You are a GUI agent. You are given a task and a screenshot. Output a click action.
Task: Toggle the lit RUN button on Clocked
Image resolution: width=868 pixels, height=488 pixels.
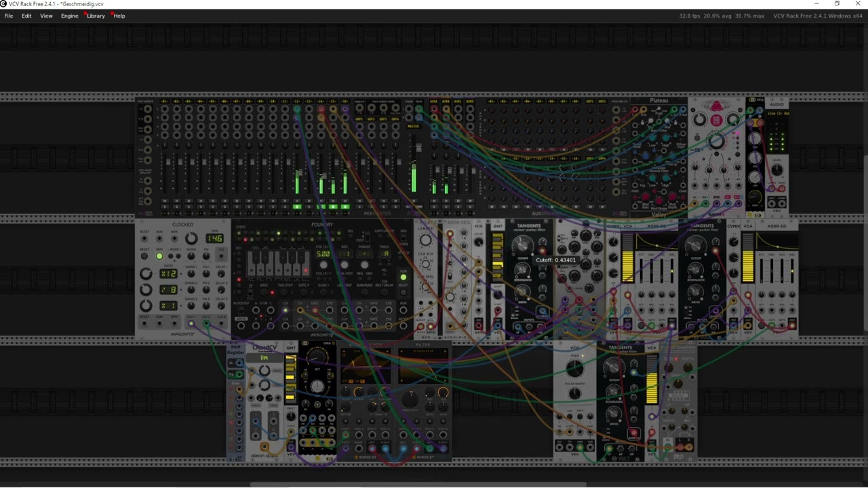pos(159,256)
